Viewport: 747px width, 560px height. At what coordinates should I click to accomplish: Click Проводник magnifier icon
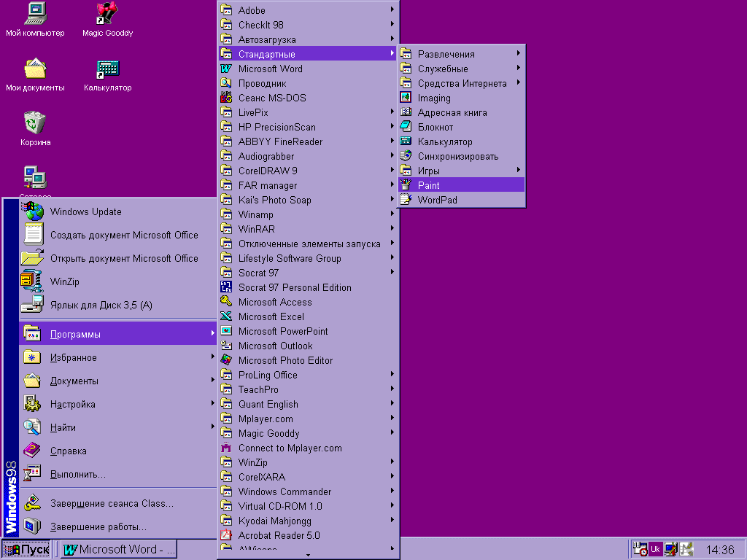(226, 83)
